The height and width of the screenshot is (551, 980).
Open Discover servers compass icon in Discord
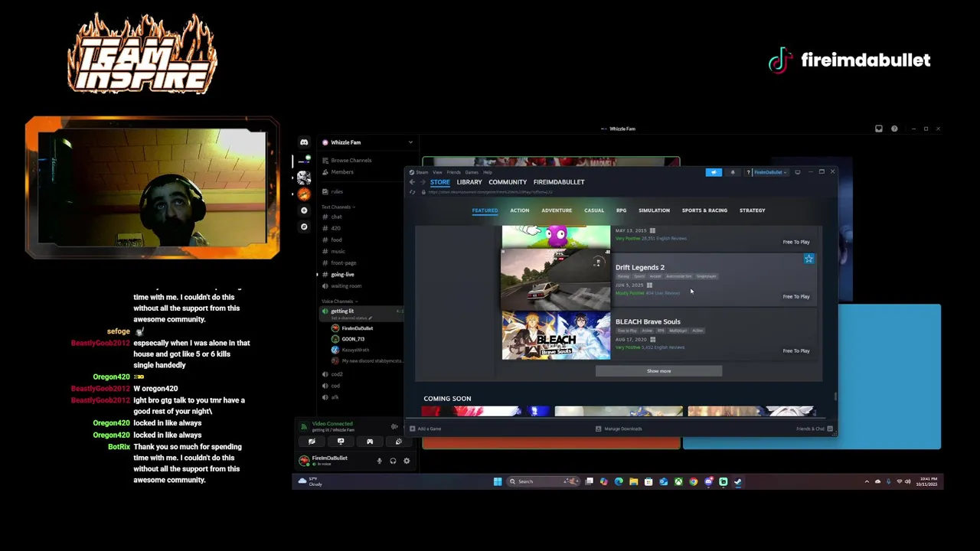tap(304, 227)
